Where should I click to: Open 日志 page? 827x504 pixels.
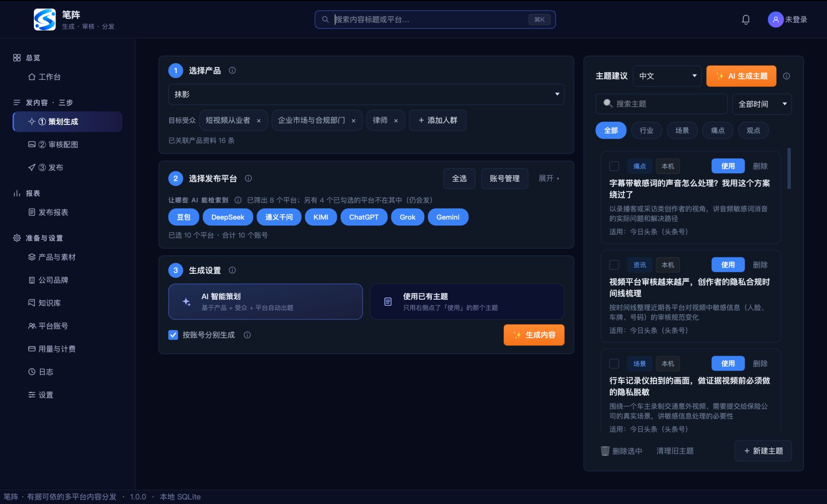[67, 372]
